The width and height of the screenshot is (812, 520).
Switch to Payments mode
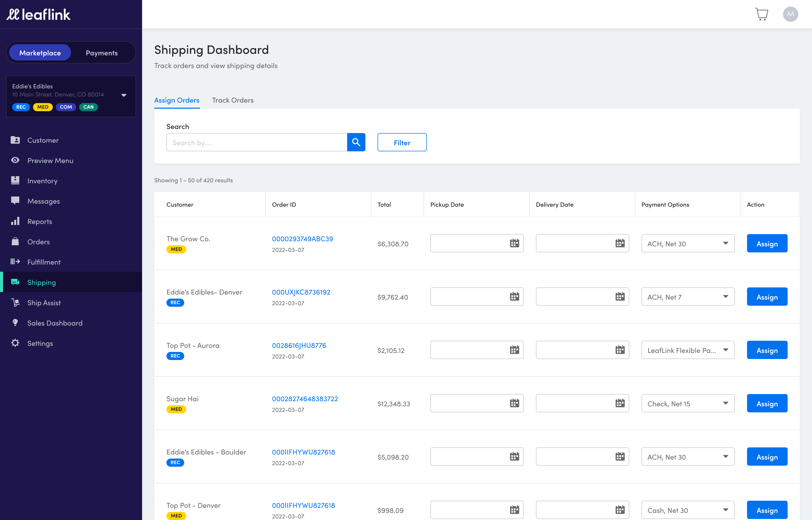coord(101,53)
